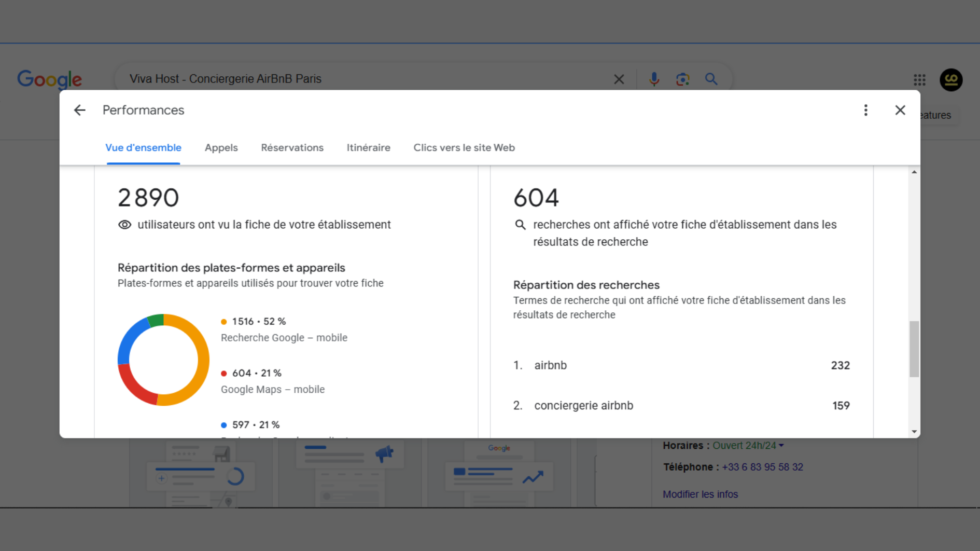
Task: Click 'Recherche Google – mobile' label
Action: point(284,338)
